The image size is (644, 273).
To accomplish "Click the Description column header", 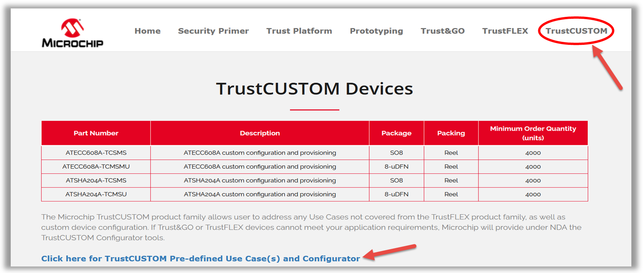I will [x=260, y=133].
